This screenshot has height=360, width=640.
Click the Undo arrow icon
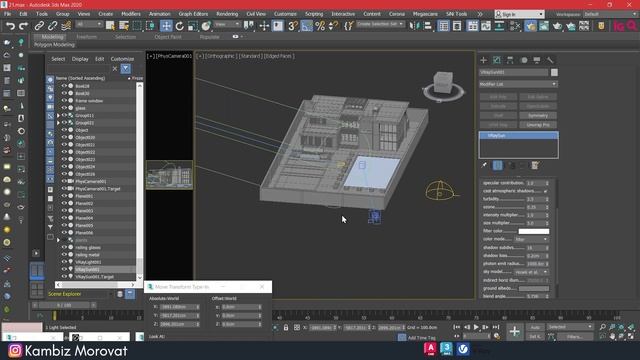point(10,26)
